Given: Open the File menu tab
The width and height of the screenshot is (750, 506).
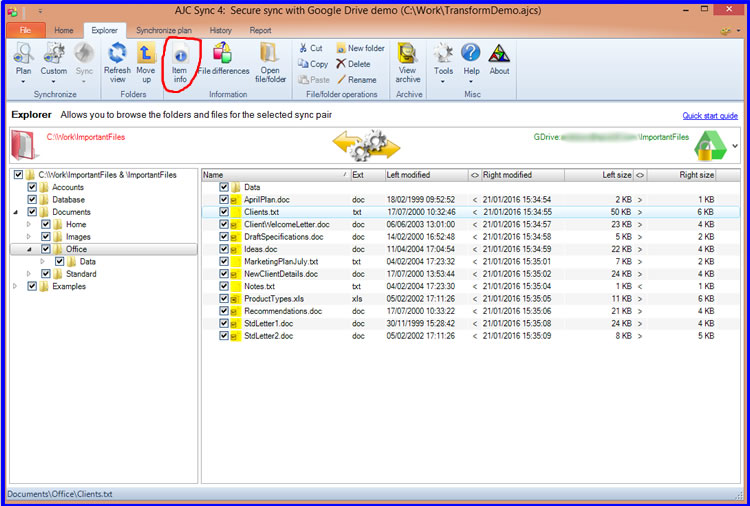Looking at the screenshot, I should coord(26,30).
